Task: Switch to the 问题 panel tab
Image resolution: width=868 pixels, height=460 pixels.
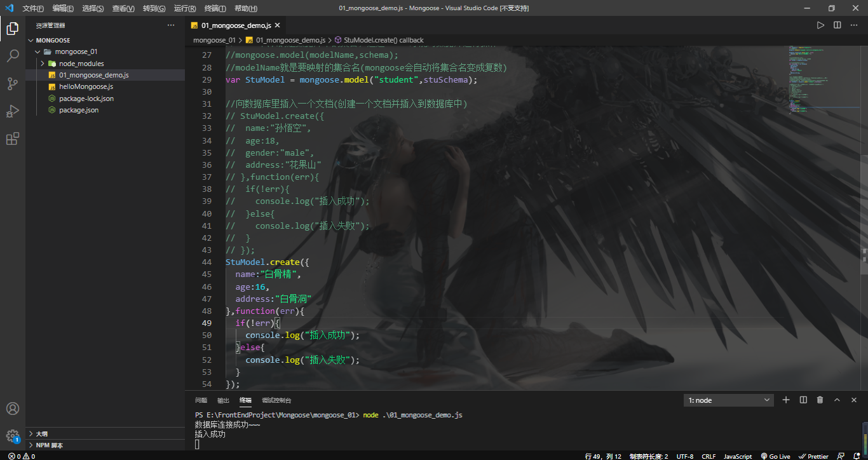Action: [201, 400]
